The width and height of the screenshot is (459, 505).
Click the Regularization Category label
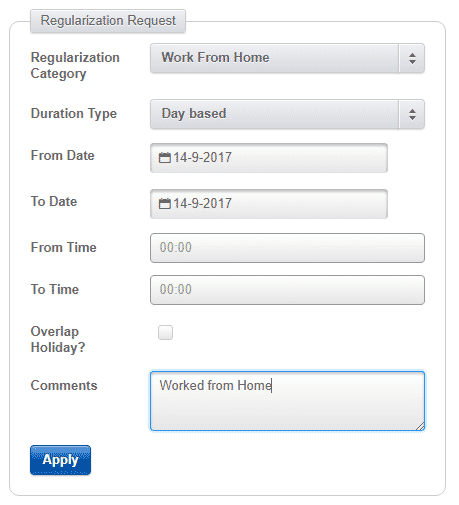tap(75, 66)
